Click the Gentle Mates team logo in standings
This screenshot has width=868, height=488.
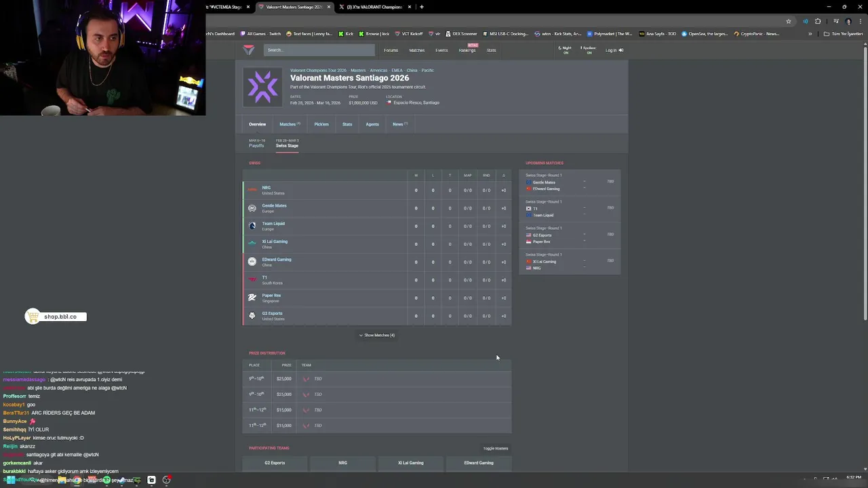[x=252, y=208]
